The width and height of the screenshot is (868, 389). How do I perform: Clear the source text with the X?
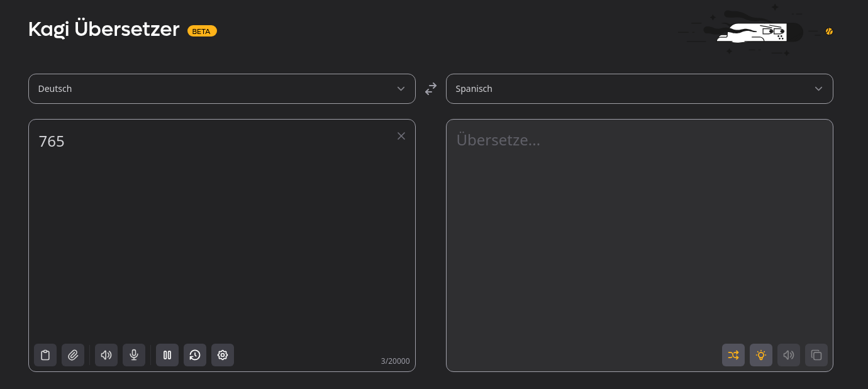401,136
